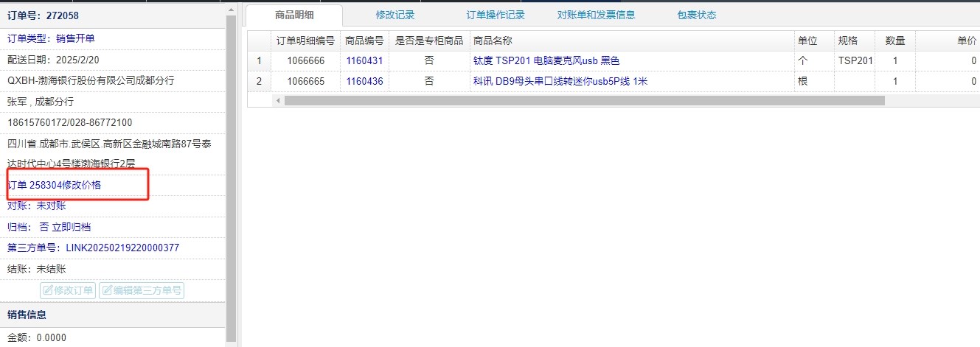The image size is (980, 347).
Task: Click 对账: 未对账 status text
Action: tap(36, 206)
